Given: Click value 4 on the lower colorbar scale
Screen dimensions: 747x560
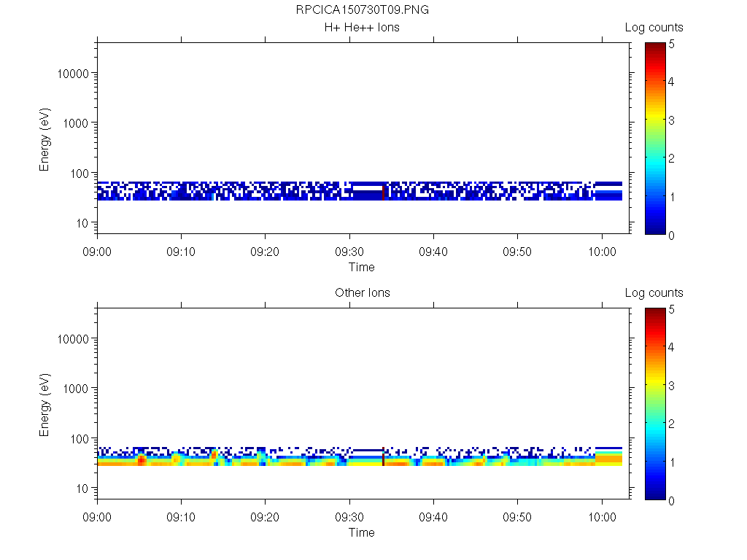Looking at the screenshot, I should 671,347.
